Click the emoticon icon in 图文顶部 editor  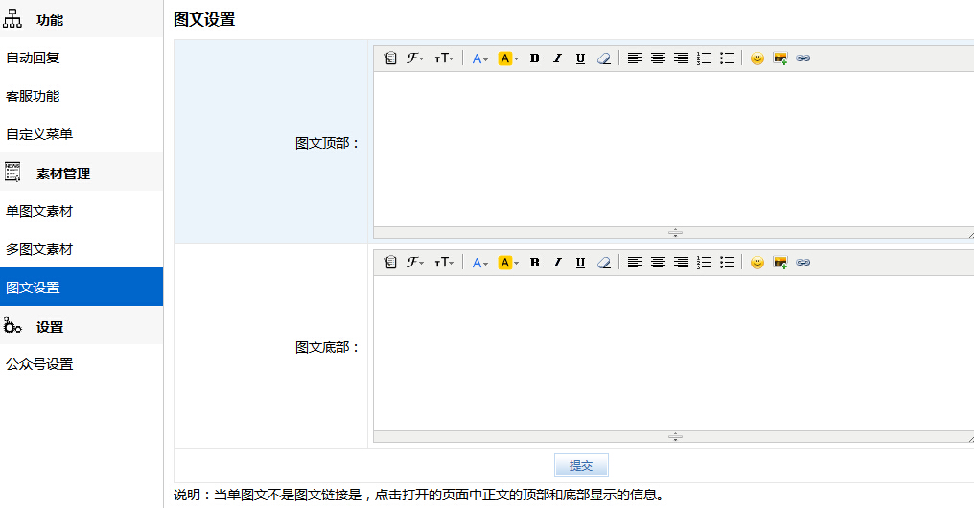tap(758, 58)
